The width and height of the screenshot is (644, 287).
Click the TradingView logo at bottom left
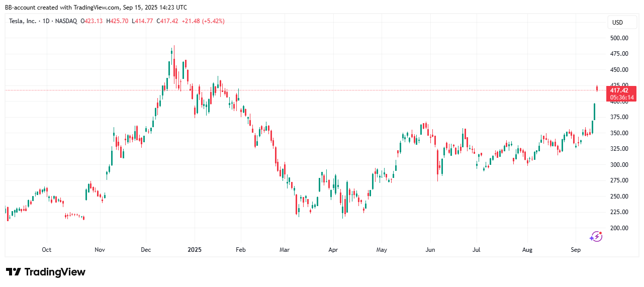pyautogui.click(x=46, y=272)
